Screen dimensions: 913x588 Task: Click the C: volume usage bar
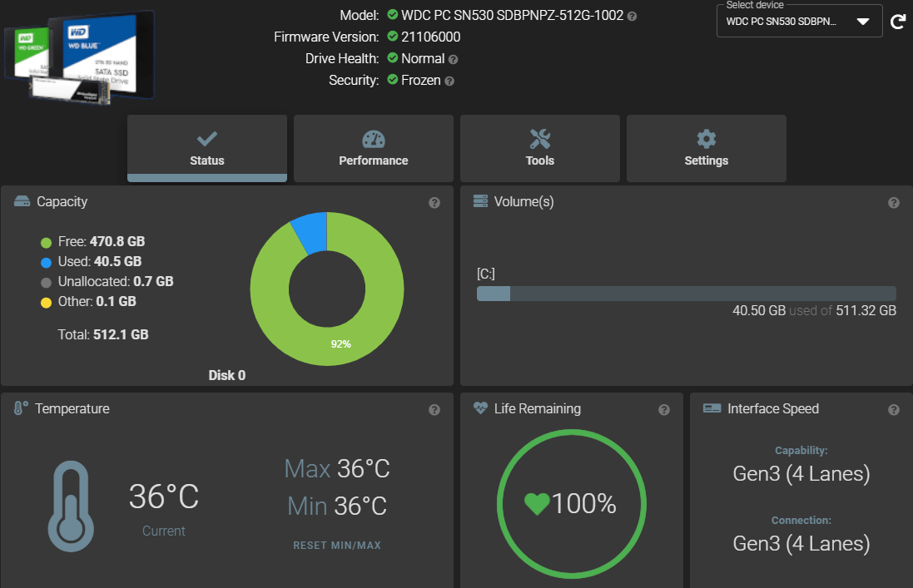(686, 293)
